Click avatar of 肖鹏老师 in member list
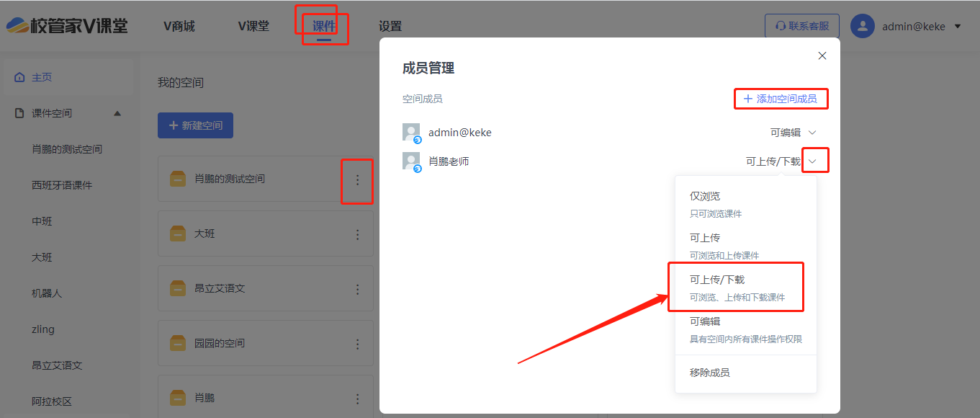 (411, 161)
